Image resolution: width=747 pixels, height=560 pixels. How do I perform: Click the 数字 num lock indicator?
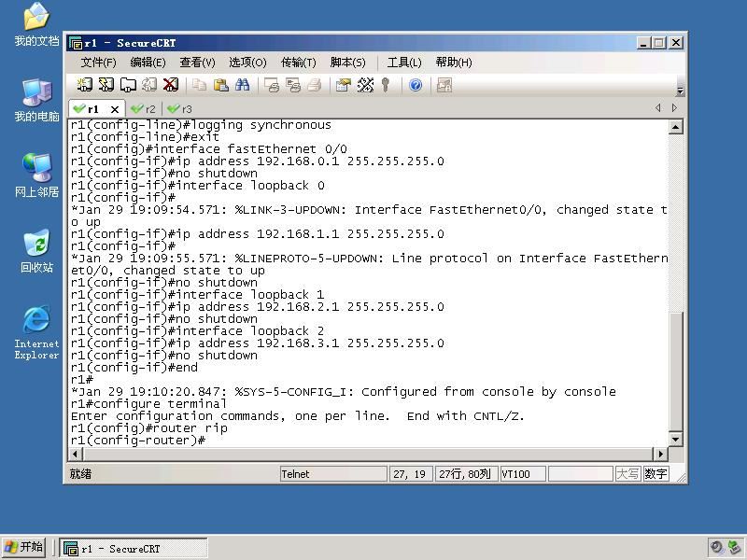(x=655, y=474)
